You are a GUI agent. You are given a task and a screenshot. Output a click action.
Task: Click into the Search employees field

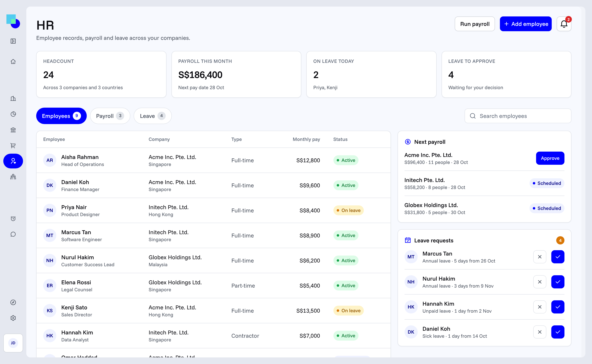pos(518,116)
